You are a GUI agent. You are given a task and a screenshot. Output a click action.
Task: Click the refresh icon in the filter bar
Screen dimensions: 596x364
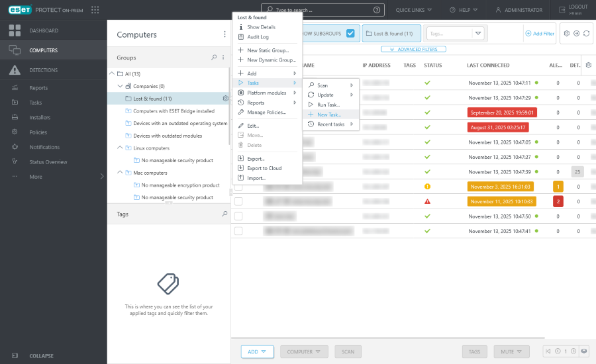pyautogui.click(x=586, y=33)
